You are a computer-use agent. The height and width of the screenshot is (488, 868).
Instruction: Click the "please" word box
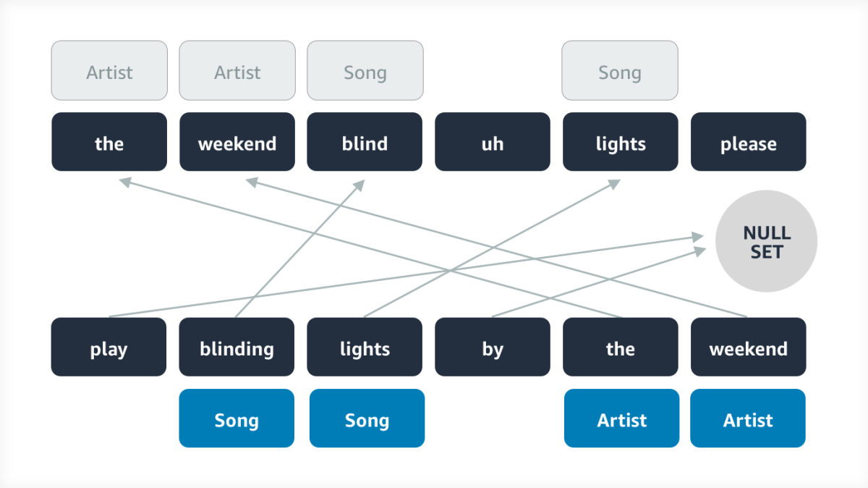pyautogui.click(x=748, y=142)
